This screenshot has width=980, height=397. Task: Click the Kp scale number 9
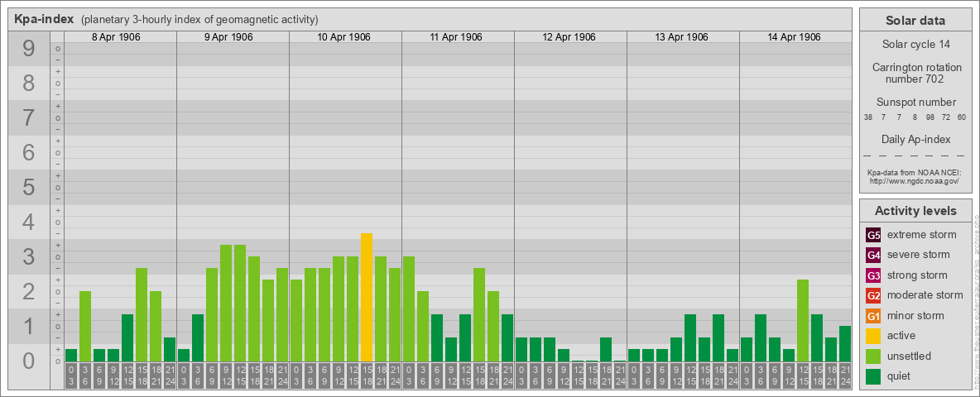[28, 49]
